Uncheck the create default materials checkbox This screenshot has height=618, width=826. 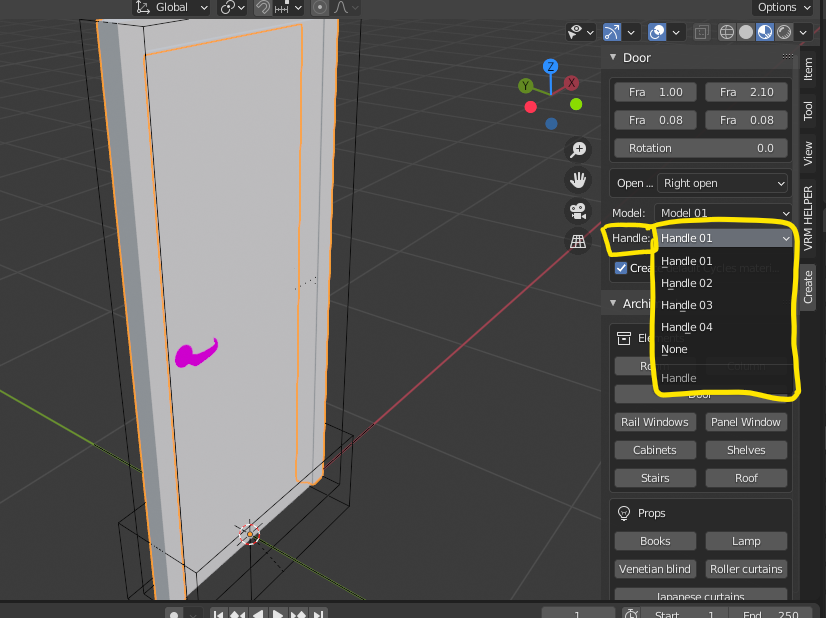point(621,268)
